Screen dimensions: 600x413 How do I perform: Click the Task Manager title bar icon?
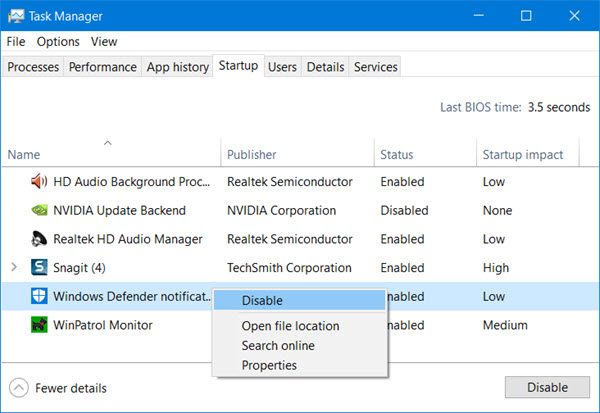pos(15,16)
